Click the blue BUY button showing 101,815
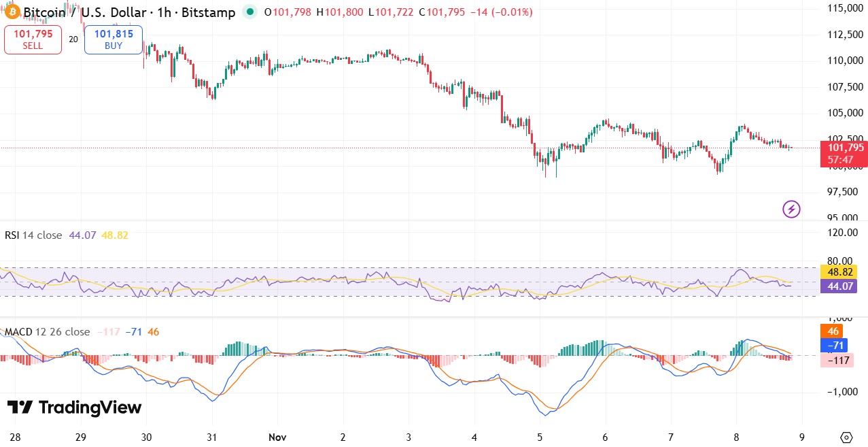The image size is (868, 447). pos(113,39)
